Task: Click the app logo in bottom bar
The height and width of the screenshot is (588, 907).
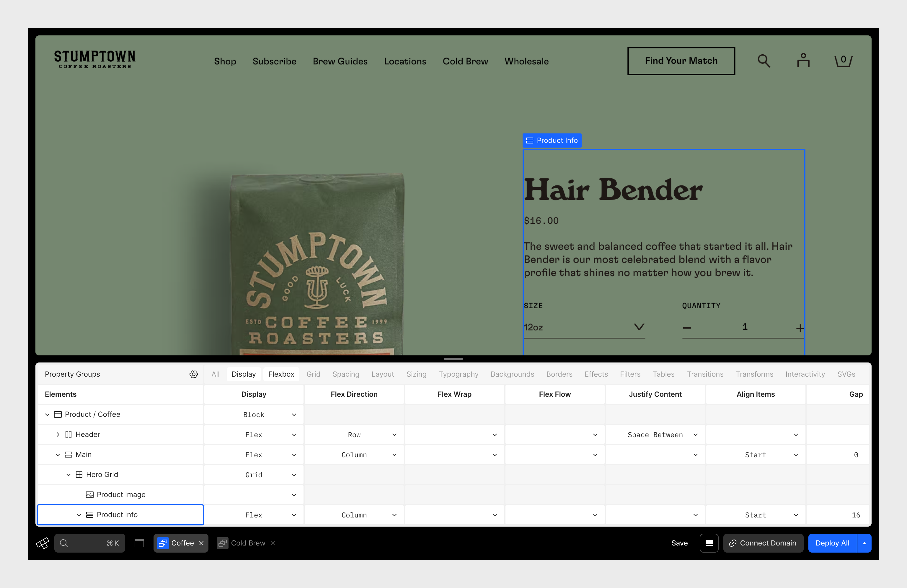Action: [x=42, y=543]
